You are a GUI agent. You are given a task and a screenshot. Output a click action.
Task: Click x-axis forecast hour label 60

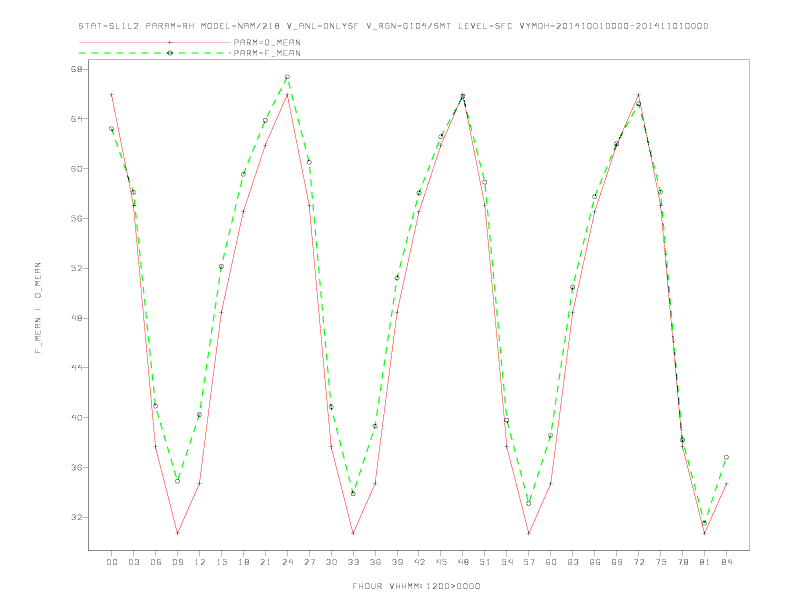pos(551,562)
